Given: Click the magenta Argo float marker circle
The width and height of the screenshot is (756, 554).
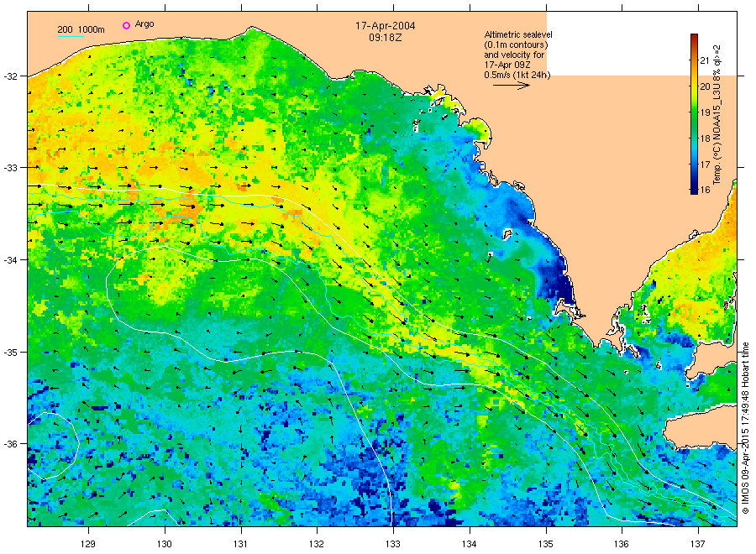Looking at the screenshot, I should point(126,25).
